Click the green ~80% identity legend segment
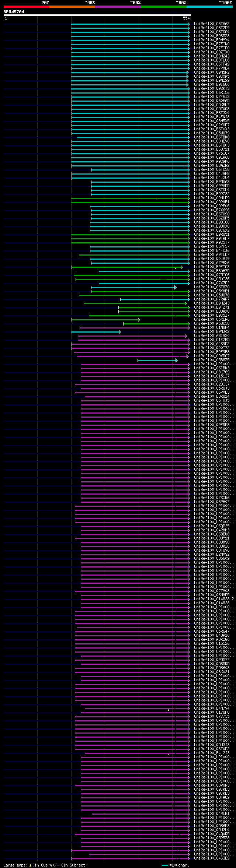This screenshot has height=868, width=236. click(164, 7)
